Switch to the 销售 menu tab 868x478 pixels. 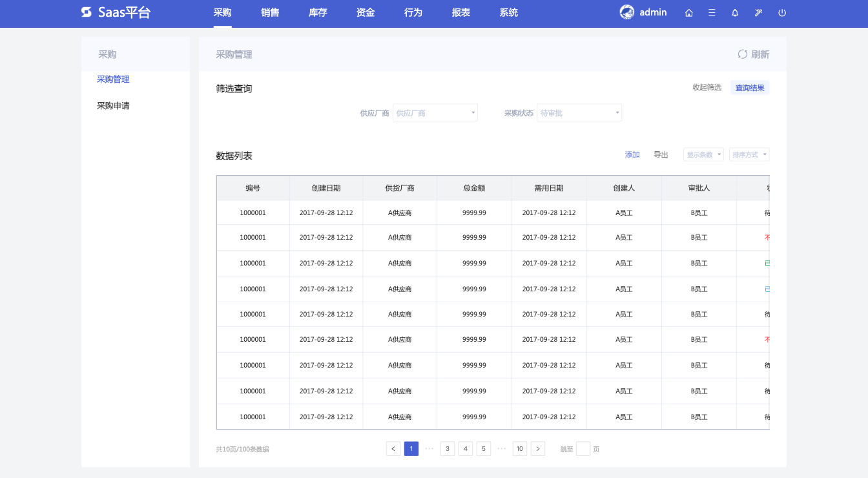click(x=270, y=13)
